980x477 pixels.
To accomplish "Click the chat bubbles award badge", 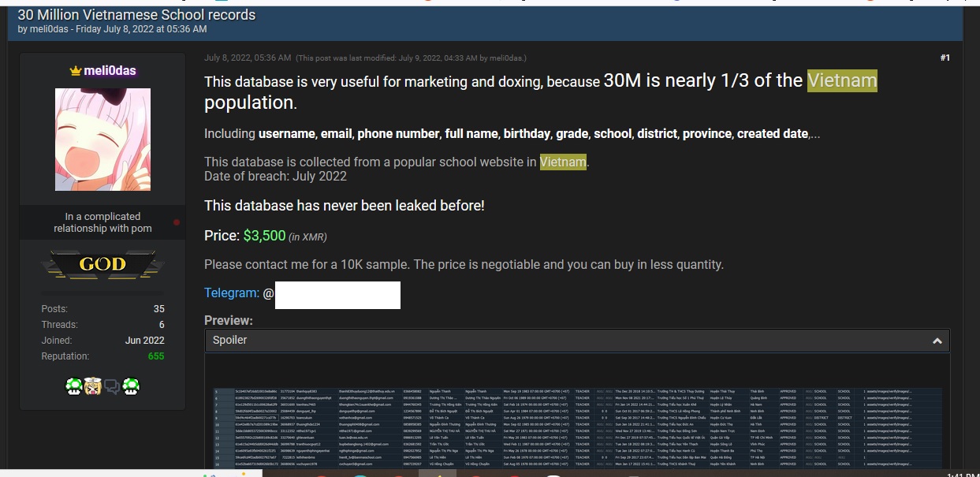I will [112, 386].
